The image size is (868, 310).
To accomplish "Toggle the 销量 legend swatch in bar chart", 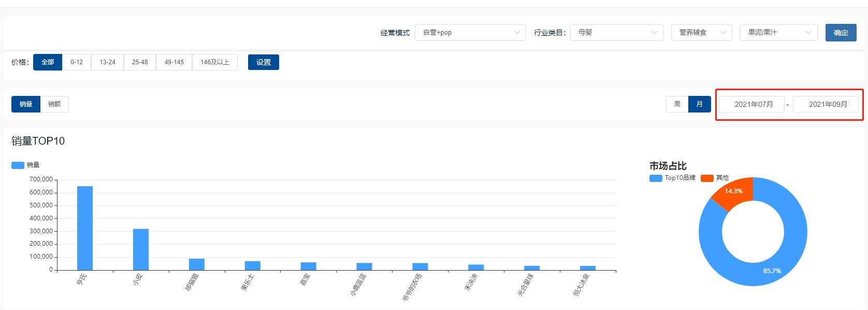I will click(x=18, y=165).
